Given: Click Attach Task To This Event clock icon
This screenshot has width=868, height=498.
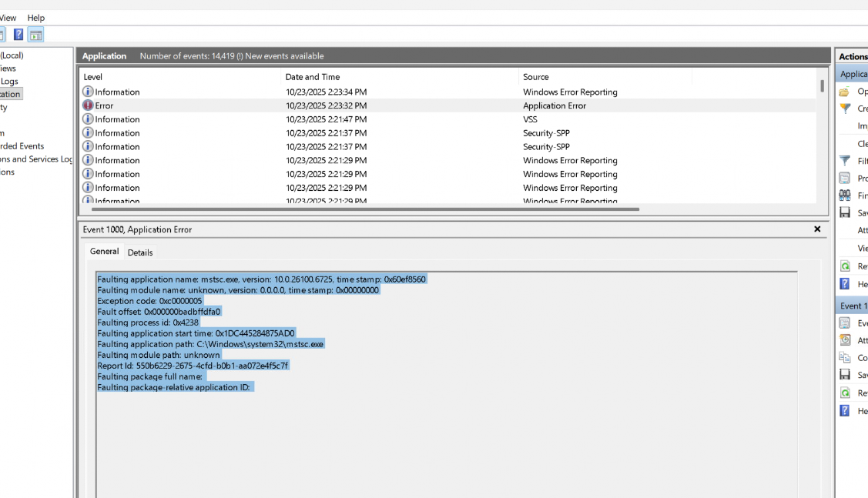Looking at the screenshot, I should 845,339.
